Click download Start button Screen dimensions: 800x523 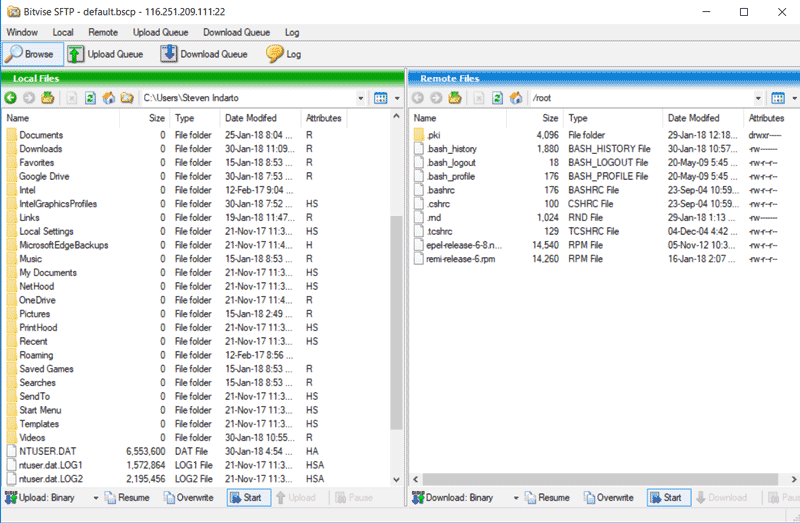click(669, 497)
